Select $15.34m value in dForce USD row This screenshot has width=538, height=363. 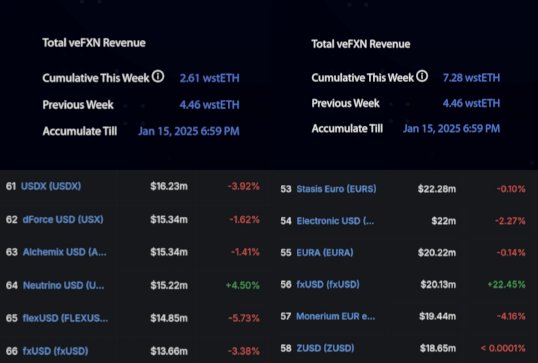pos(169,220)
